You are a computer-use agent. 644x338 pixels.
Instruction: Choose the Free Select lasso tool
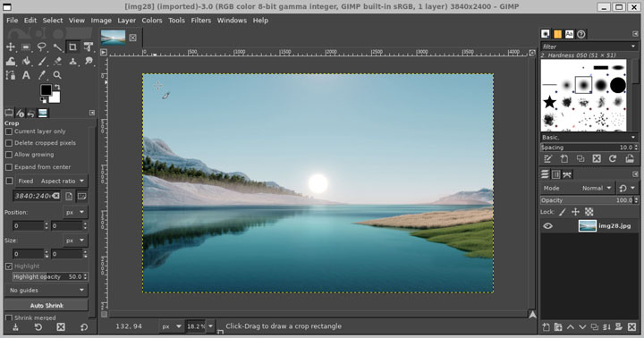(41, 46)
